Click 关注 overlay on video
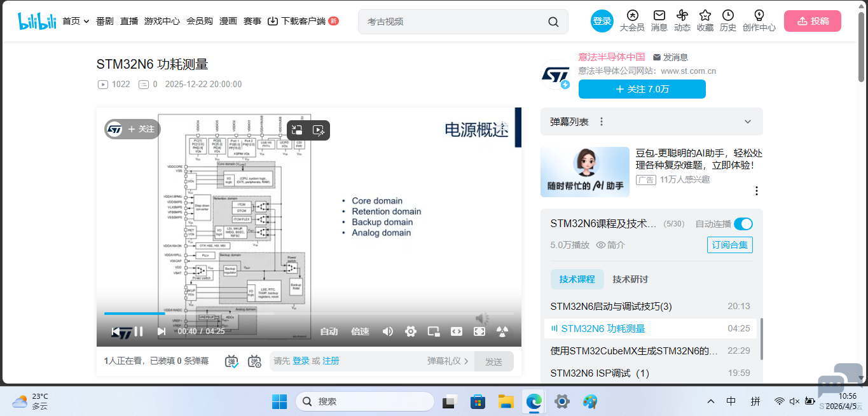Viewport: 868px width, 416px height. [x=132, y=129]
